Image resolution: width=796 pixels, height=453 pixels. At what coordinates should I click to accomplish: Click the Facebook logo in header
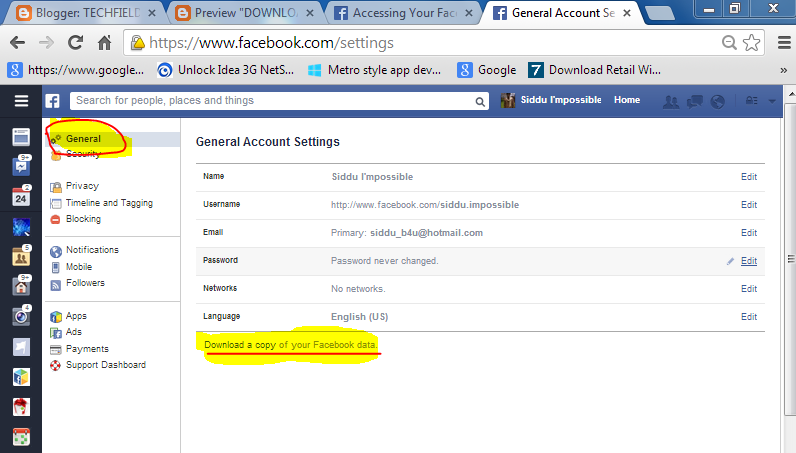coord(52,101)
